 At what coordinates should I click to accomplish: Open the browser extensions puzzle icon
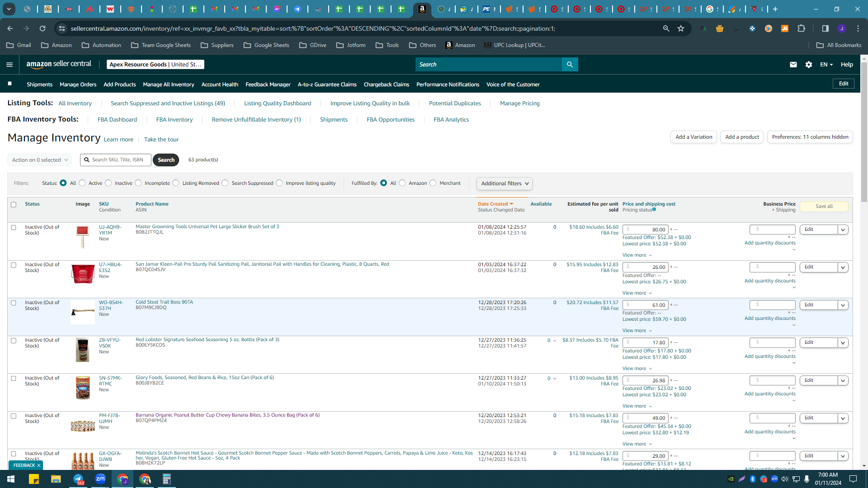pos(802,28)
